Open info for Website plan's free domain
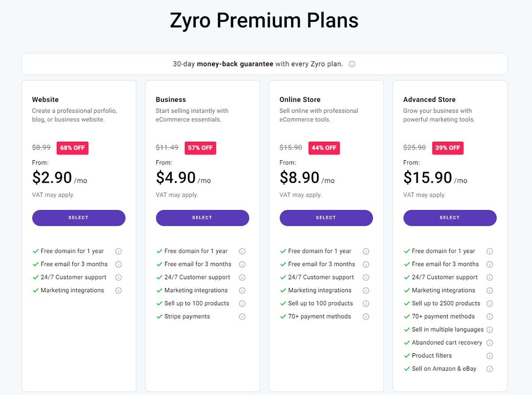 (118, 251)
